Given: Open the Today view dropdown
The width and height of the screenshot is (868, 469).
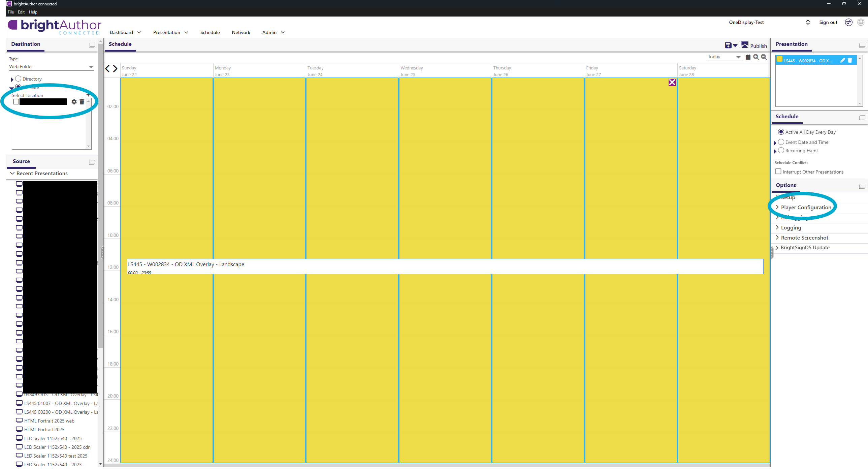Looking at the screenshot, I should pyautogui.click(x=724, y=57).
